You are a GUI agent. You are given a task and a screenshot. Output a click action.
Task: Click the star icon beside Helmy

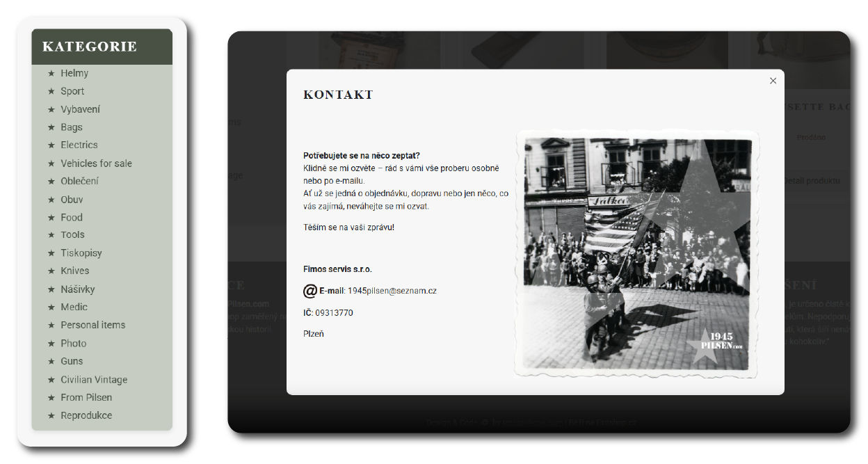(x=51, y=73)
